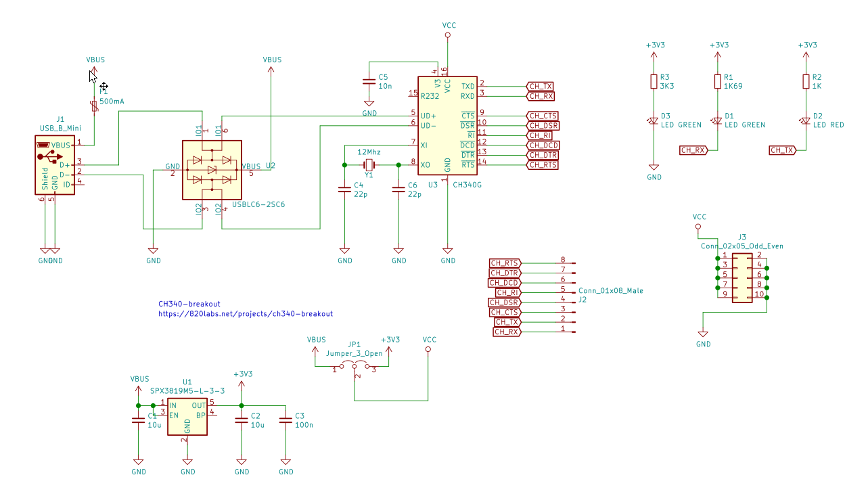Click the USB_B_Mini value label
868x496 pixels.
coord(61,128)
